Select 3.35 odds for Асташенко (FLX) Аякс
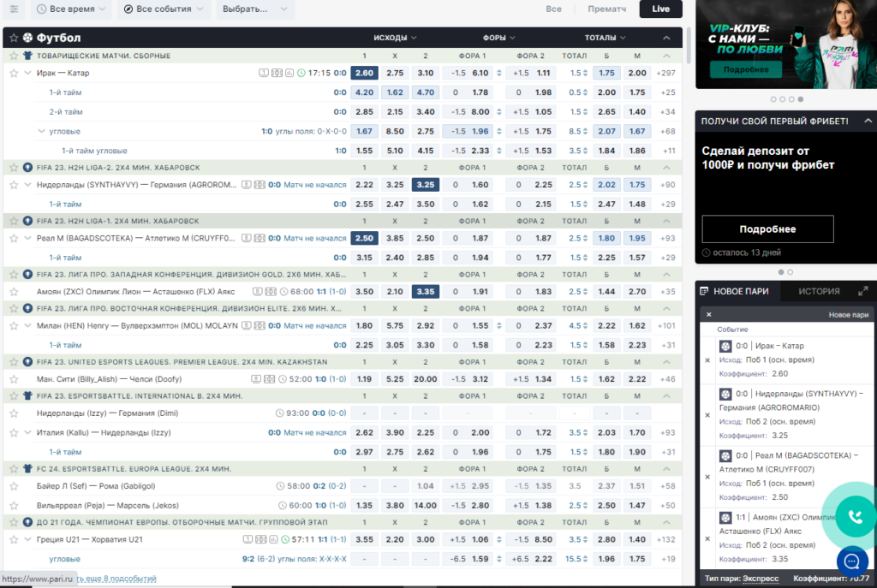The width and height of the screenshot is (877, 588). tap(425, 292)
